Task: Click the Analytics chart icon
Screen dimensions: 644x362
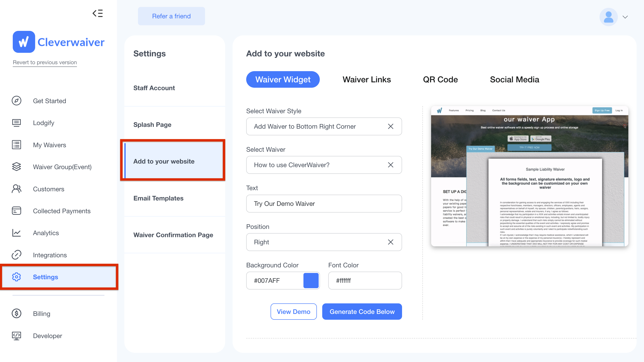Action: tap(17, 233)
